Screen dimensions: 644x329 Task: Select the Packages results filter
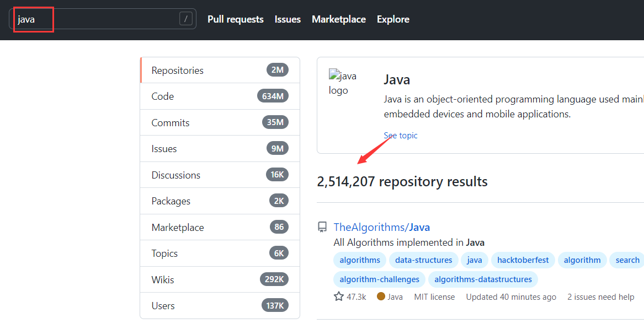click(220, 201)
